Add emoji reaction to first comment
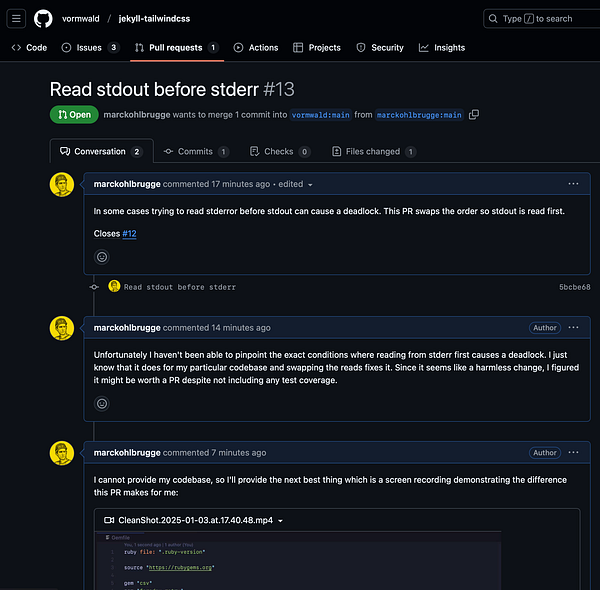 101,257
